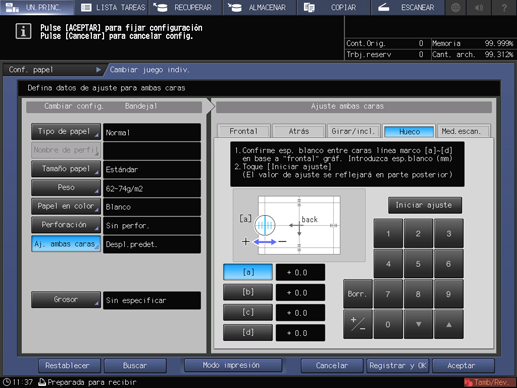Open the RECUPERAR tab
Screen dimensions: 517x388
point(186,7)
